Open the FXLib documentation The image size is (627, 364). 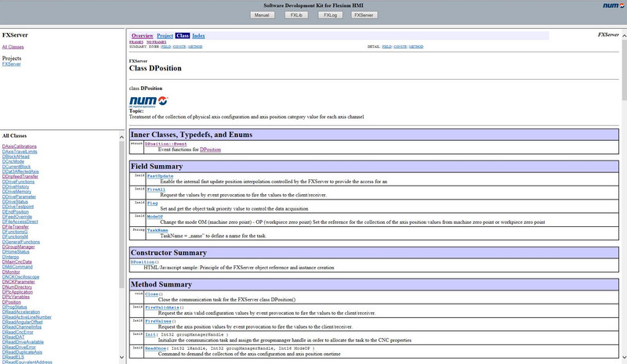[296, 14]
